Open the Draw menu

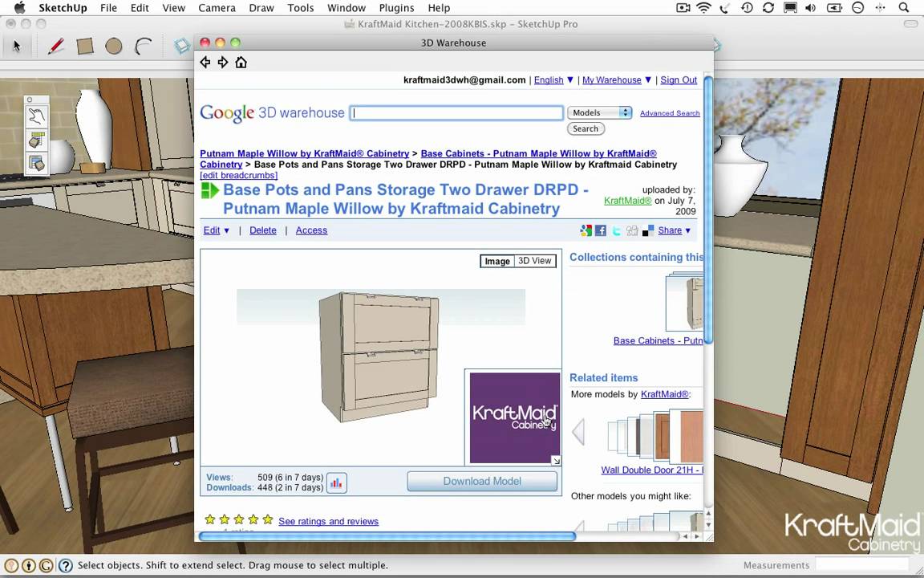click(x=261, y=8)
